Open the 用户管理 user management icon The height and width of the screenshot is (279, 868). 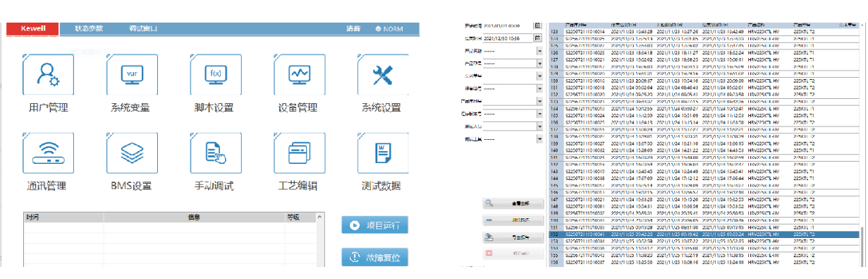tap(49, 74)
